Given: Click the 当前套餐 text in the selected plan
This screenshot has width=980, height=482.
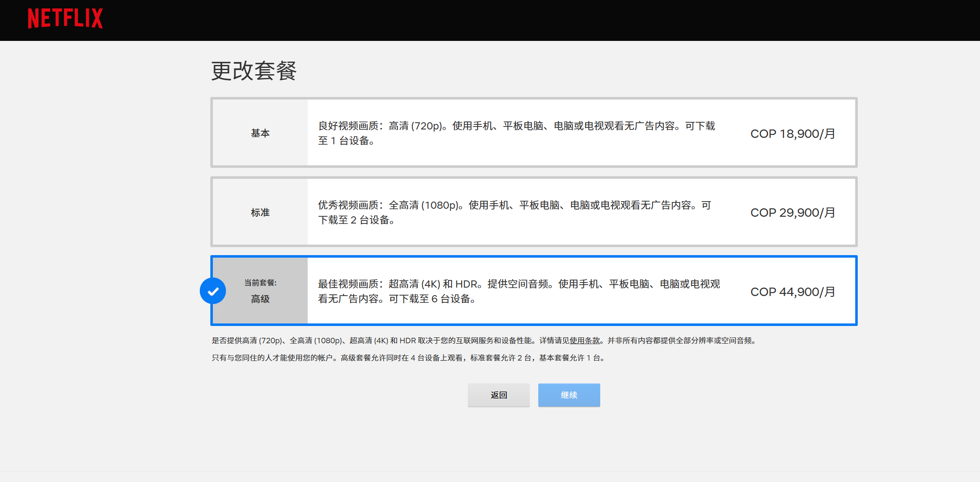Looking at the screenshot, I should [x=260, y=283].
